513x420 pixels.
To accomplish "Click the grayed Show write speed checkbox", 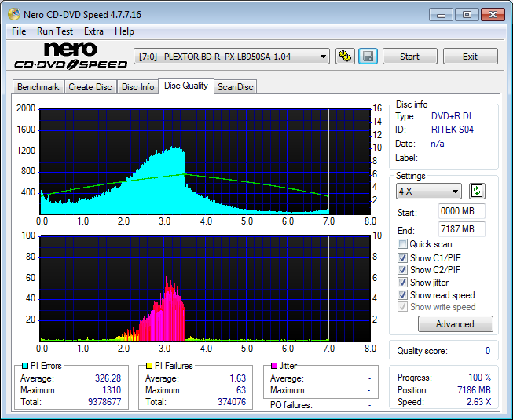I will [x=402, y=307].
